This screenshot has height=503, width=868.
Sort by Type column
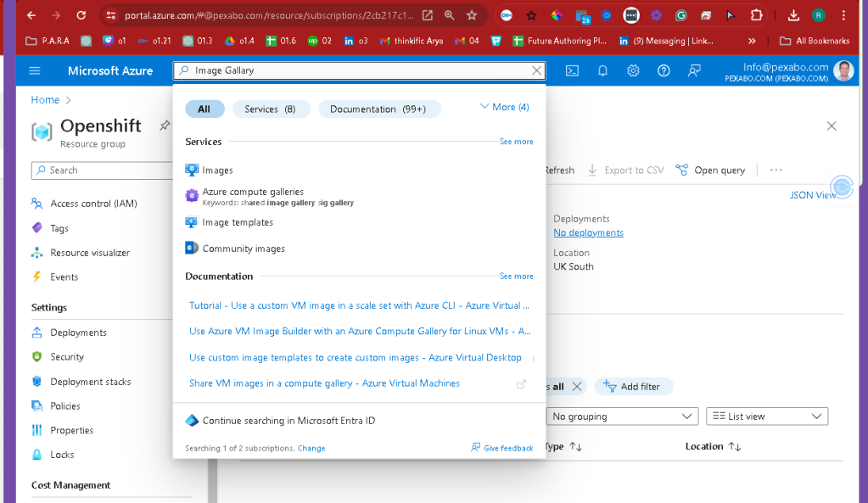[x=563, y=446]
